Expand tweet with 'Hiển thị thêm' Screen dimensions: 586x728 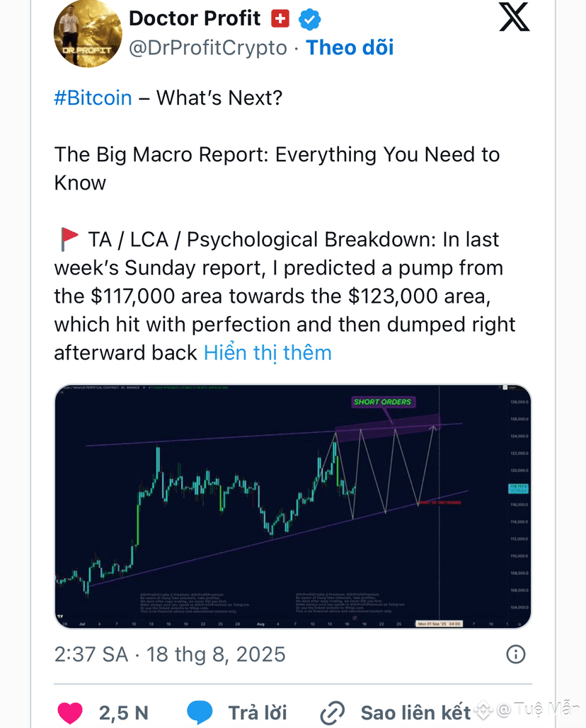coord(268,353)
